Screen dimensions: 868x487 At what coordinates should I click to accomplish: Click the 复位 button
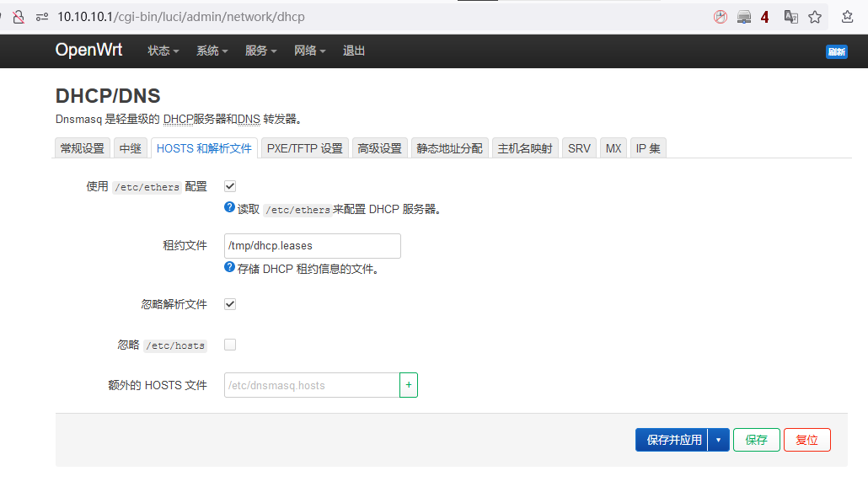[806, 439]
